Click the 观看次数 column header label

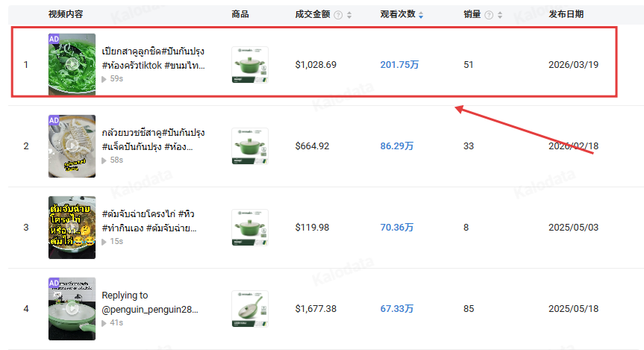(398, 14)
